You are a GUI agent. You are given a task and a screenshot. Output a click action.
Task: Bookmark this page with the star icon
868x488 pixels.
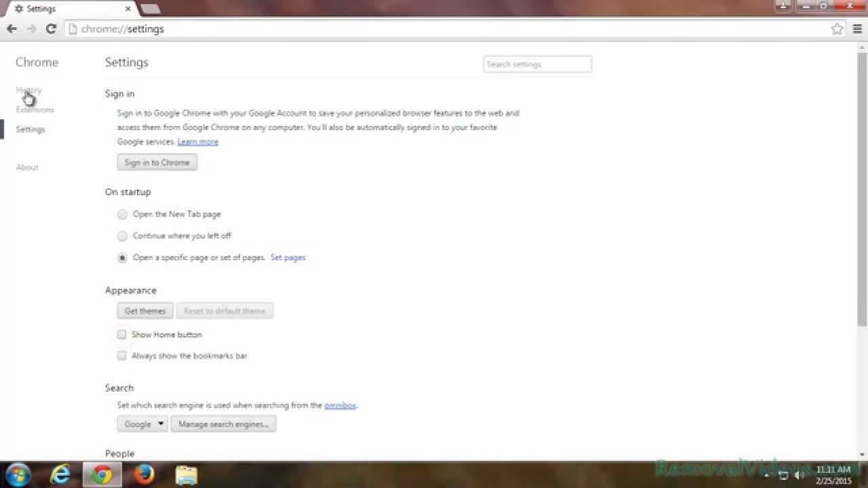[837, 28]
